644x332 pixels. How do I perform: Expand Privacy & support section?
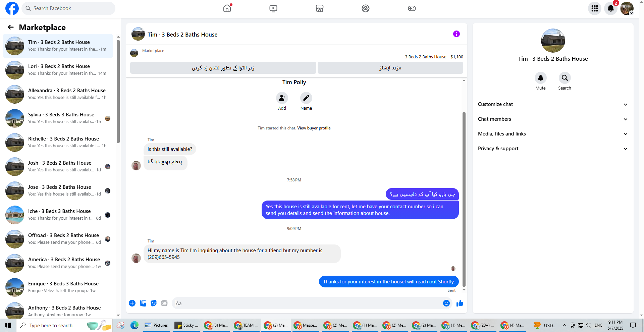pos(553,149)
